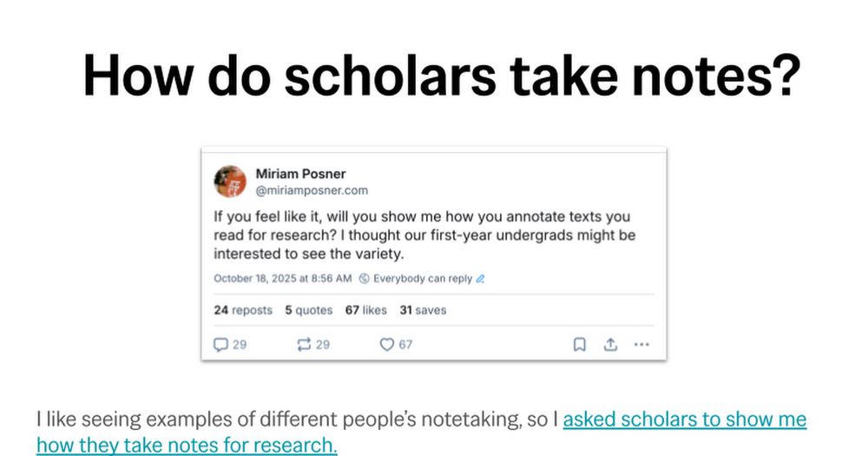Open the Miriam Posner display name
Screen dimensions: 868x456
[300, 174]
